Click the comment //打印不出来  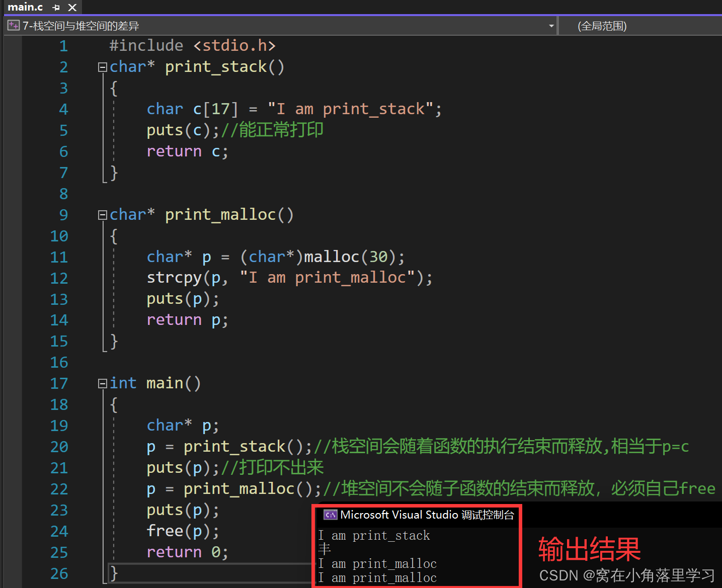tap(272, 468)
